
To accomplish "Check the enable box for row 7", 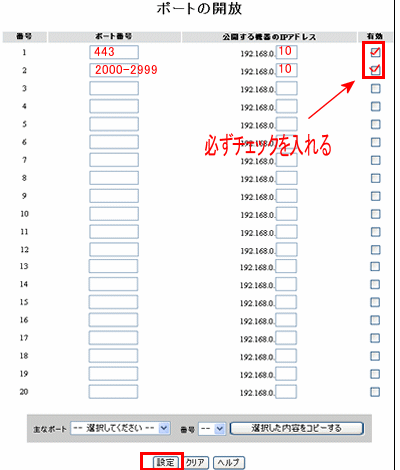I will [376, 160].
